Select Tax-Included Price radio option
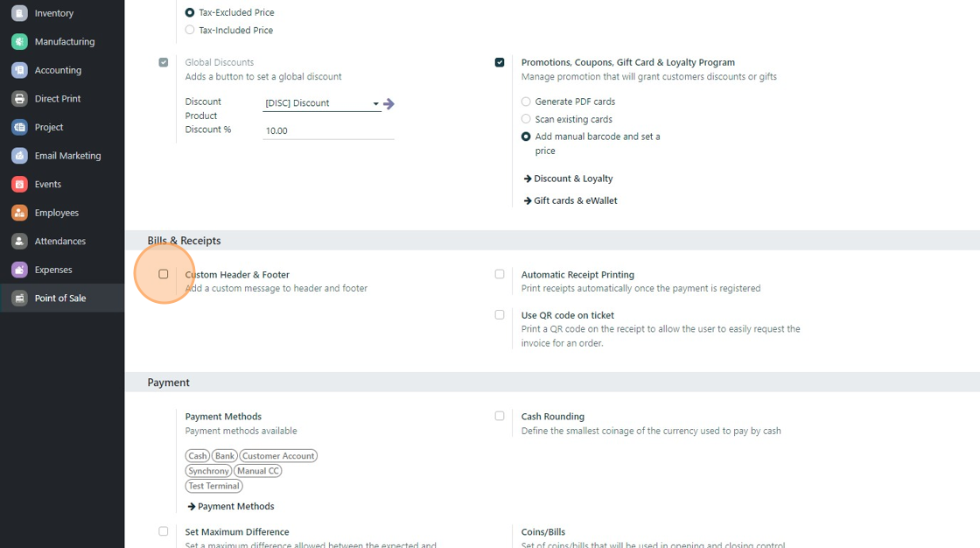The height and width of the screenshot is (548, 980). 190,30
